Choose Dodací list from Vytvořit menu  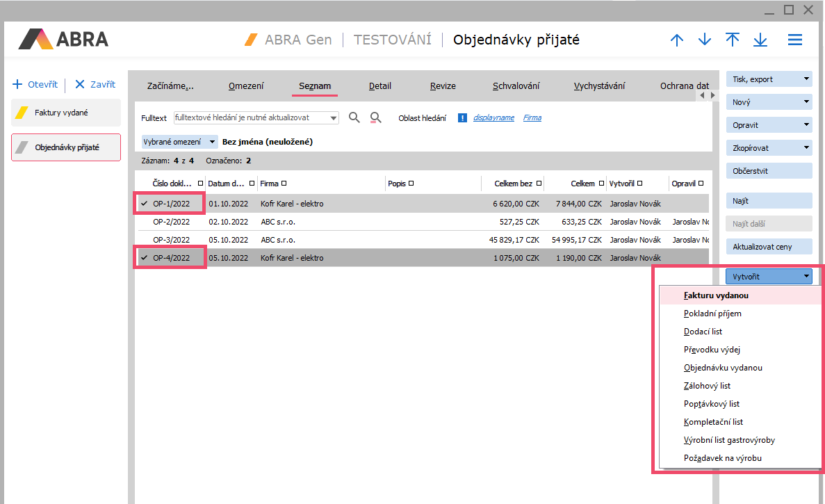(703, 332)
